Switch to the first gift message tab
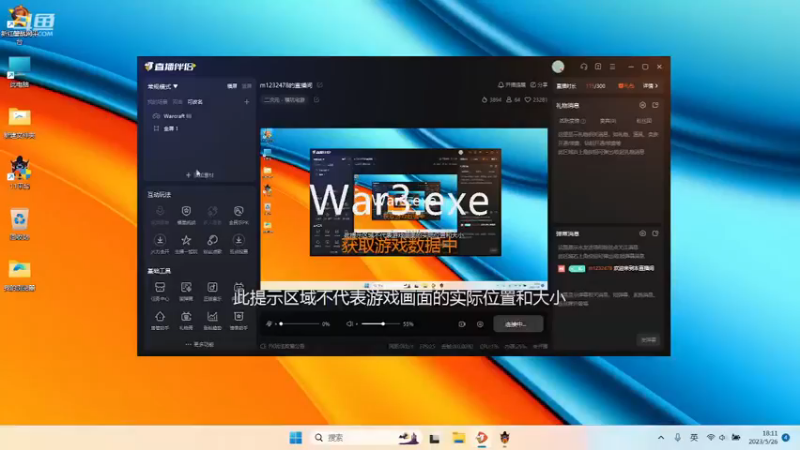 (572, 121)
